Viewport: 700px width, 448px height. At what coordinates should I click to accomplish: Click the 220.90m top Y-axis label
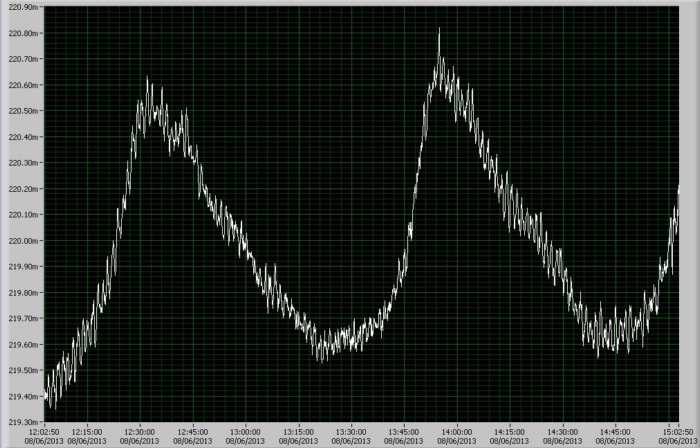[x=22, y=7]
